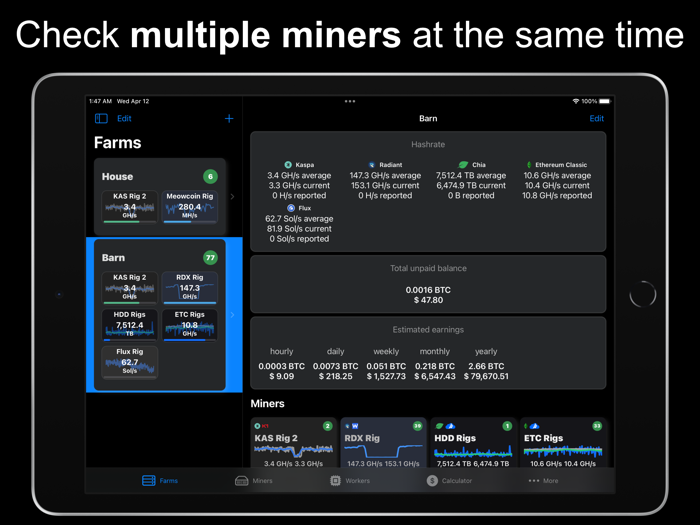Click the Wi-Fi status icon

point(576,101)
